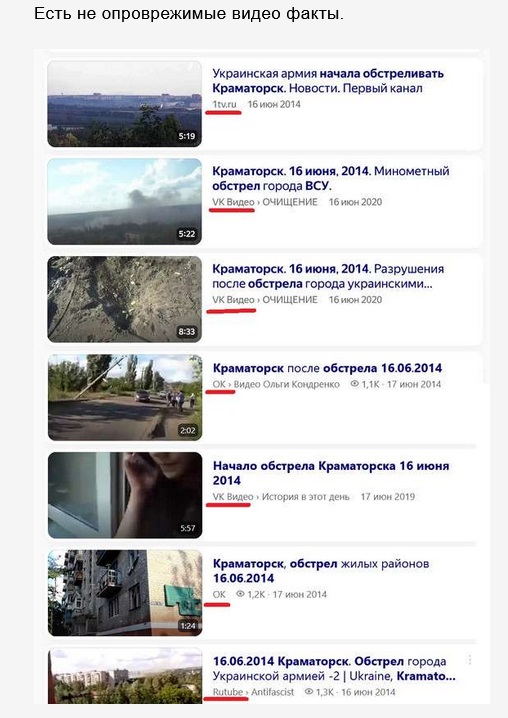Viewport: 508px width, 718px height.
Task: Open three-dot menu on the Rutube result
Action: 470,660
